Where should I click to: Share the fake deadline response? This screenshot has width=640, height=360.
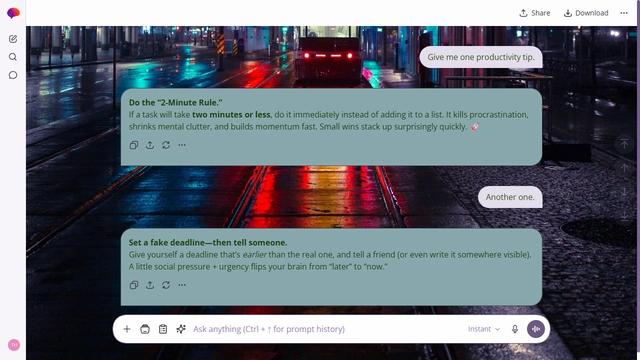tap(150, 285)
